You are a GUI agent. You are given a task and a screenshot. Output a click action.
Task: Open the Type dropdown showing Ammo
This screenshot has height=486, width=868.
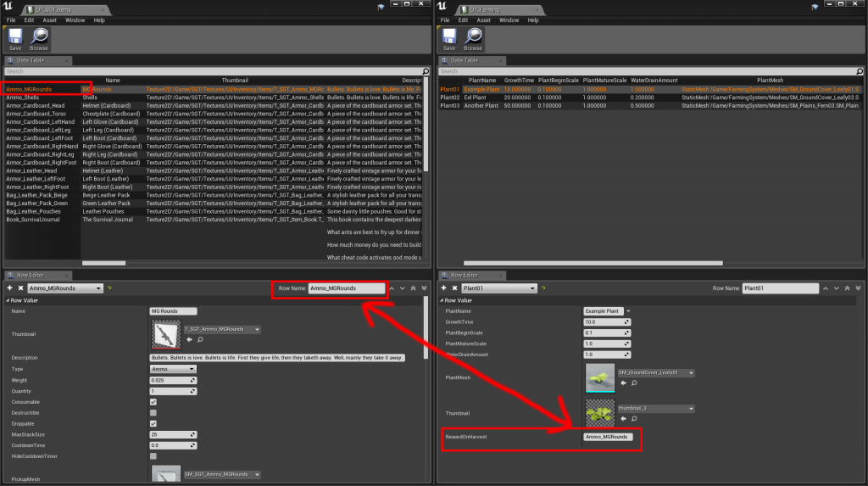(172, 369)
